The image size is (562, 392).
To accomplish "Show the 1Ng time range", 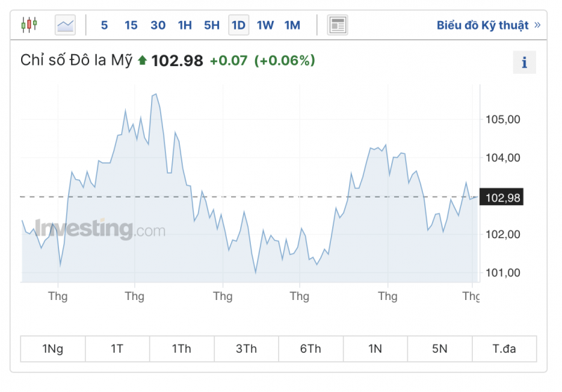I will coord(53,348).
